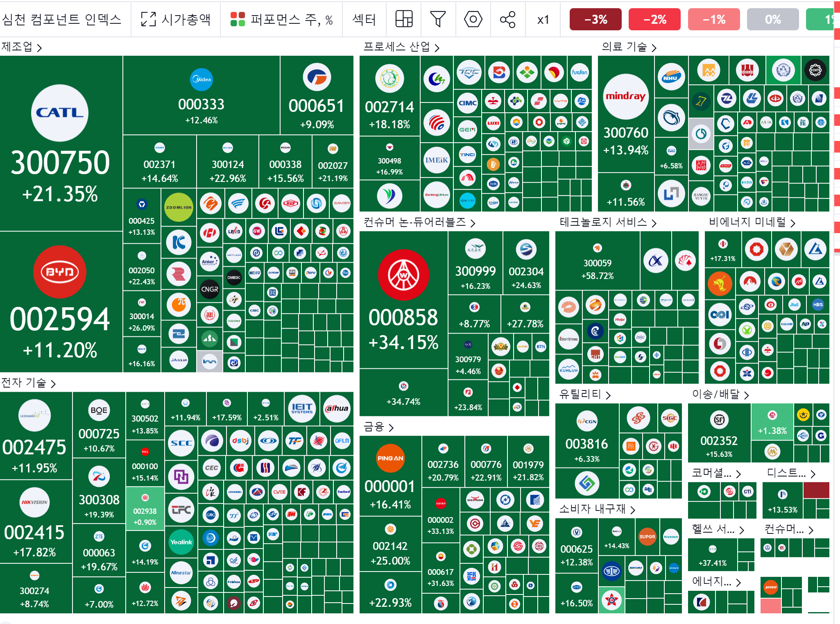Click the CATL logo tile 300750
The height and width of the screenshot is (624, 840).
click(x=60, y=113)
